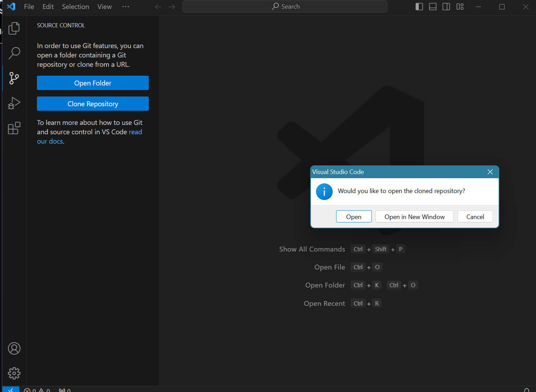The width and height of the screenshot is (536, 392).
Task: Click Open in the cloned repository dialog
Action: (353, 217)
